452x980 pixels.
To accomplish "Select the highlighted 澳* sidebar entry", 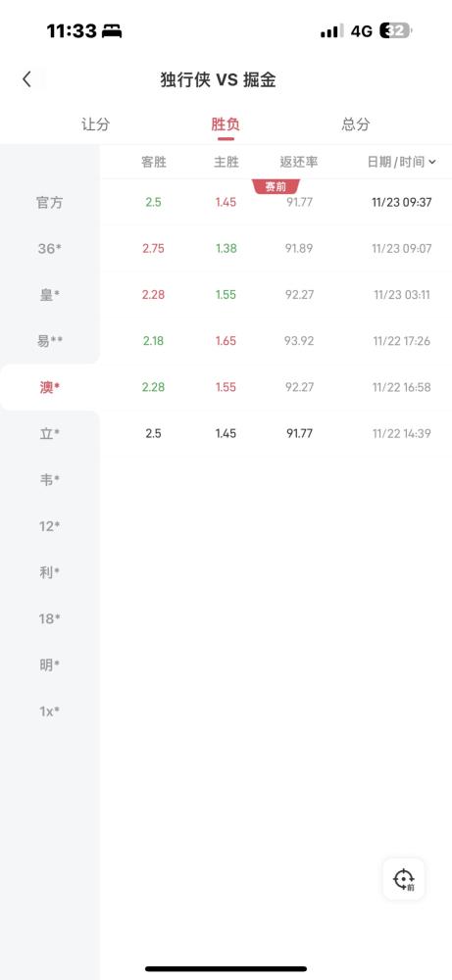I will (x=49, y=387).
